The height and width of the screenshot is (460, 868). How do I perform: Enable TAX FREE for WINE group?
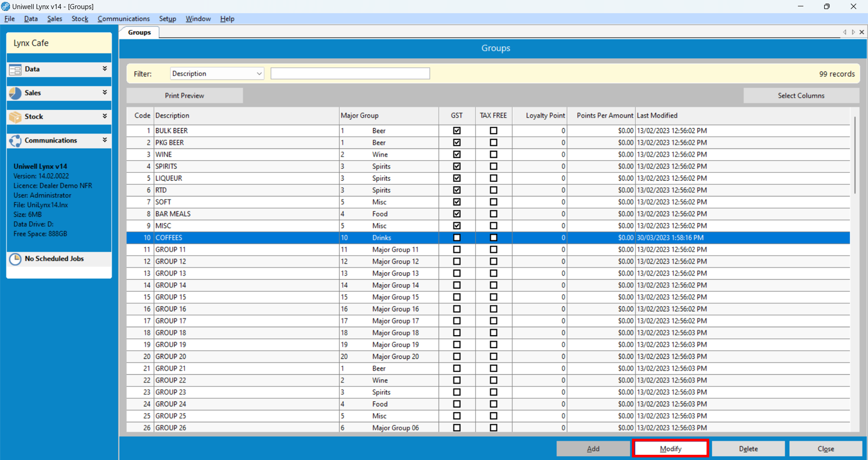coord(493,155)
